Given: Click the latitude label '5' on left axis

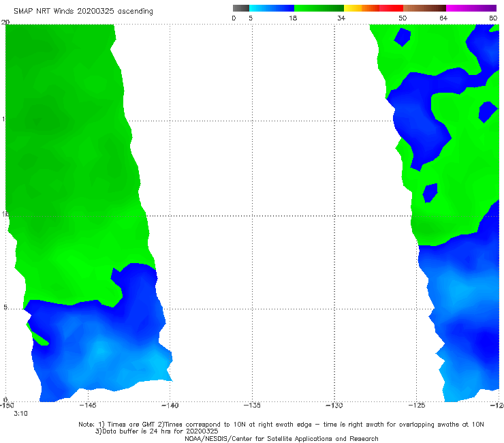Looking at the screenshot, I should coord(5,307).
